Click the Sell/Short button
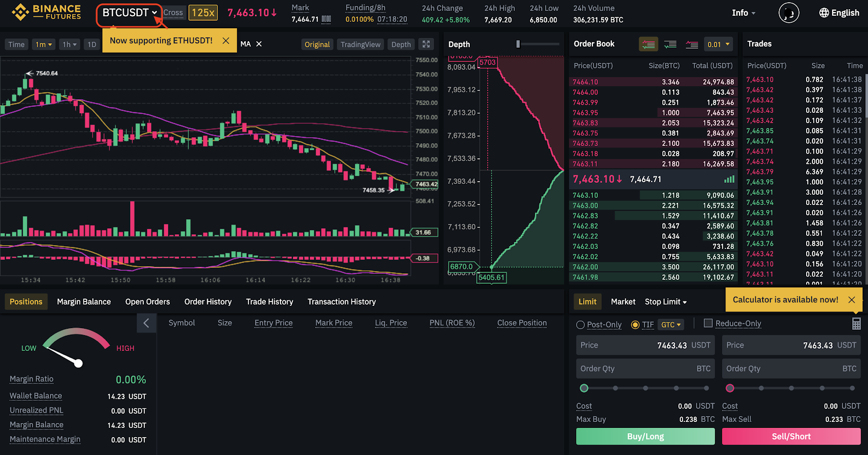Screen dimensions: 868x455 (792, 437)
